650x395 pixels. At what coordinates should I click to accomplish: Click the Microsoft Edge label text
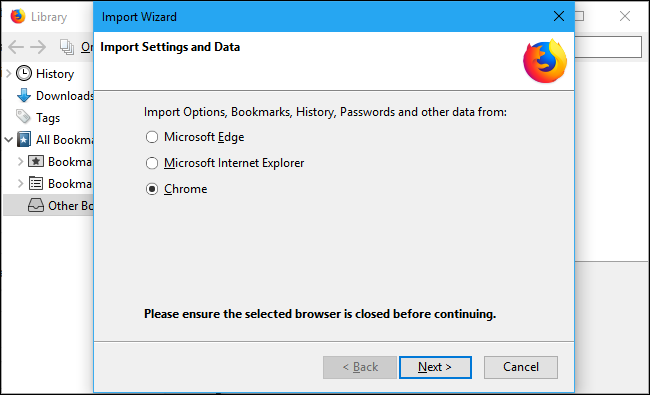click(x=204, y=137)
